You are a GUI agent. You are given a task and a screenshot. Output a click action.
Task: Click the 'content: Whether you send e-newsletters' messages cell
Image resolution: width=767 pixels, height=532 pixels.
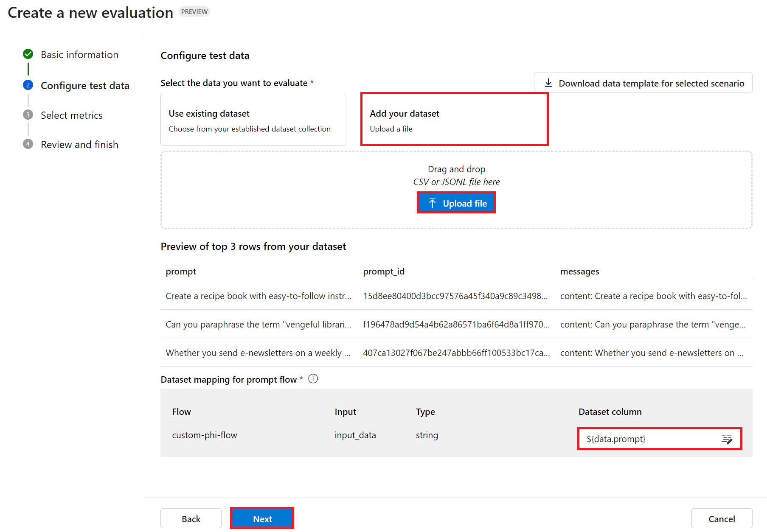pyautogui.click(x=652, y=353)
